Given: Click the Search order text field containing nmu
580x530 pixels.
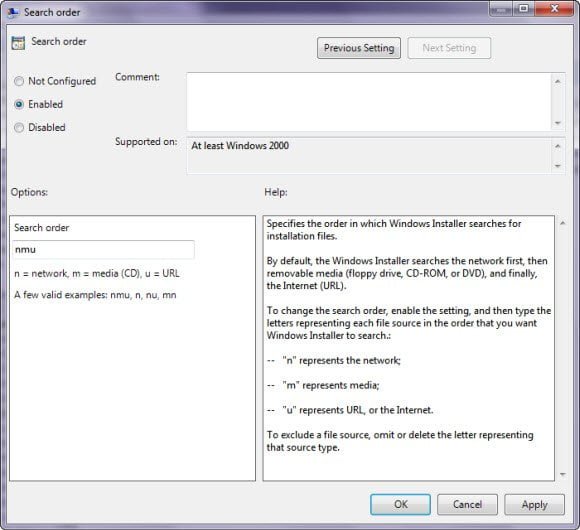Looking at the screenshot, I should pos(103,250).
